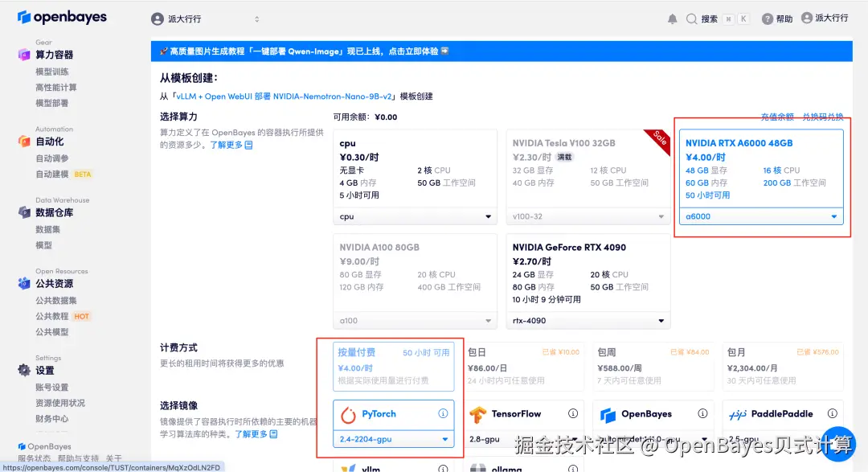Click the OpenBayes image logo icon

pos(608,414)
